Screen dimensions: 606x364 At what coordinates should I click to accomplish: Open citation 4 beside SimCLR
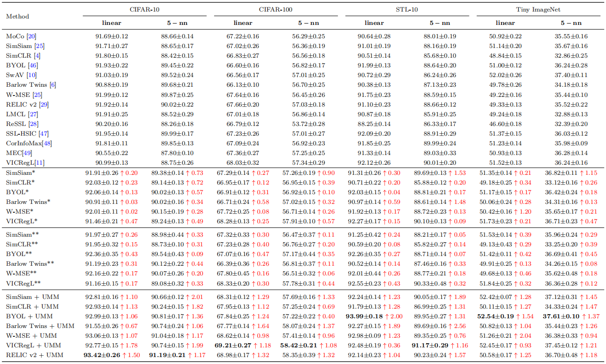pyautogui.click(x=36, y=55)
